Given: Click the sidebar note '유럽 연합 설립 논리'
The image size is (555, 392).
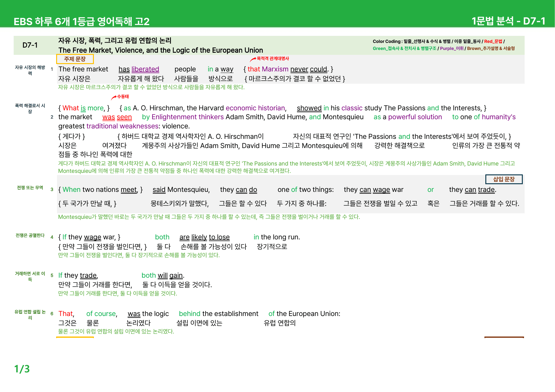Looking at the screenshot, I should 30,315.
